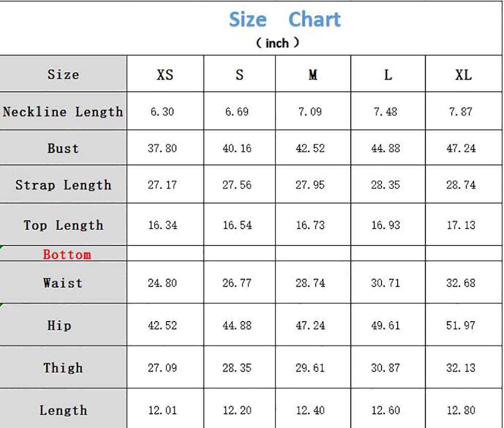Select the Strap Length value 27.56

coord(237,185)
